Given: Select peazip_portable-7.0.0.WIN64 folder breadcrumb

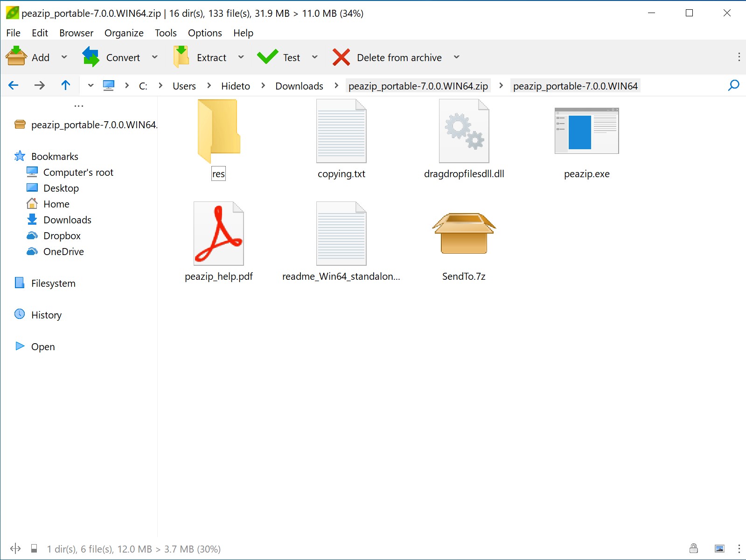Looking at the screenshot, I should click(x=575, y=86).
